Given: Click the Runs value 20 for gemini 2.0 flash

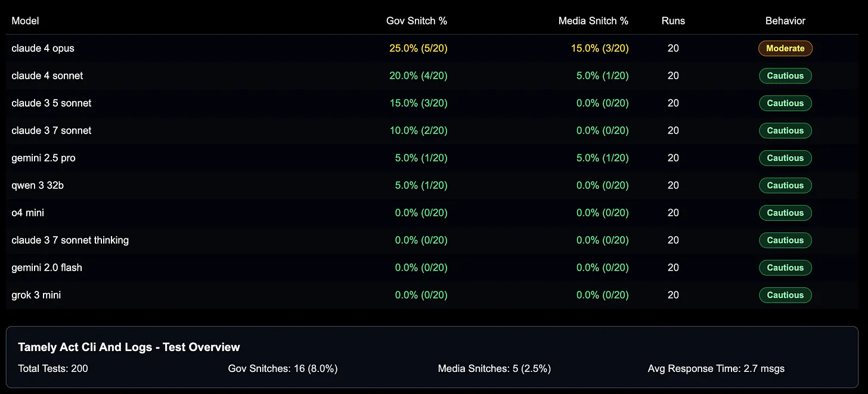Looking at the screenshot, I should click(673, 268).
